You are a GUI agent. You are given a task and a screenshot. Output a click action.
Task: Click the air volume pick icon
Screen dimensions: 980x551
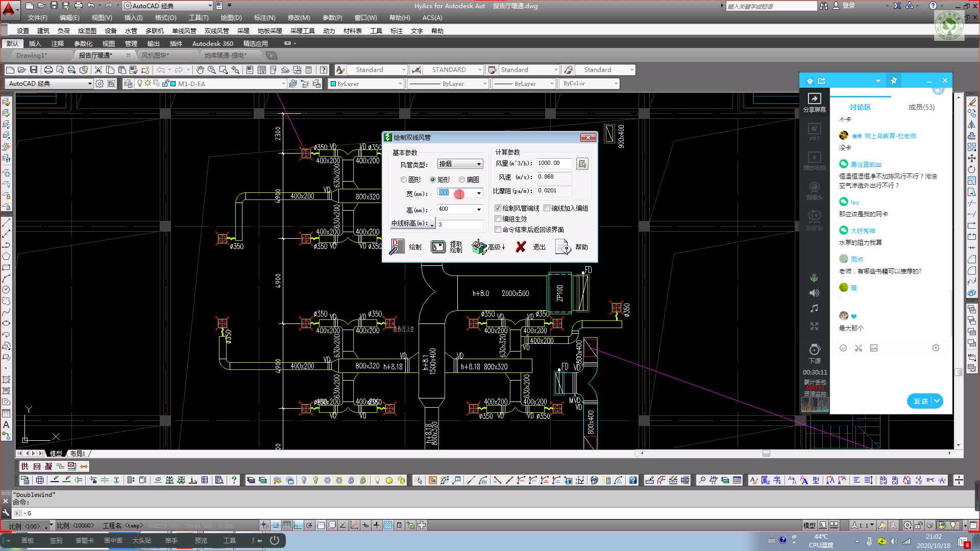(x=582, y=164)
